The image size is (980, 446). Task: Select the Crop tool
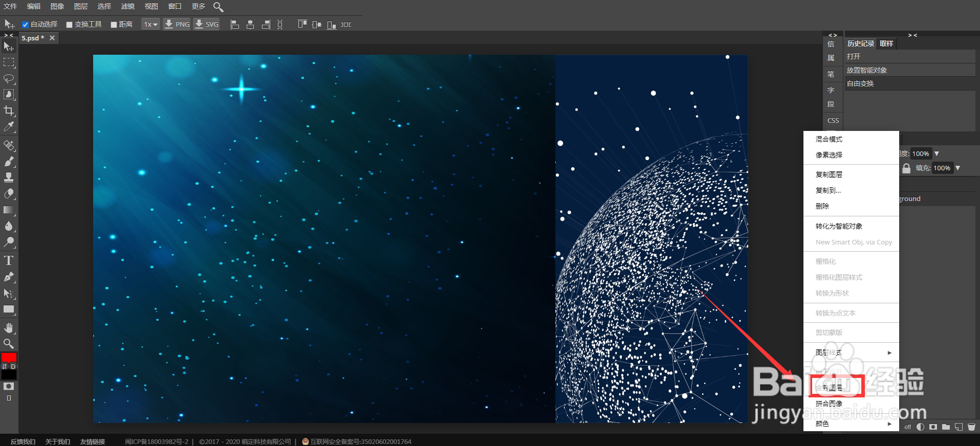9,110
